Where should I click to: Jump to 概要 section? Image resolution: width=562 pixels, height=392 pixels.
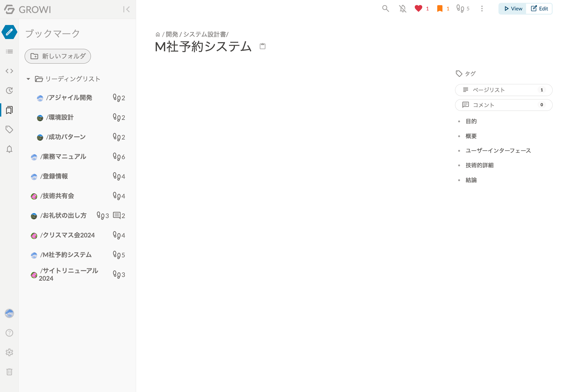click(471, 136)
